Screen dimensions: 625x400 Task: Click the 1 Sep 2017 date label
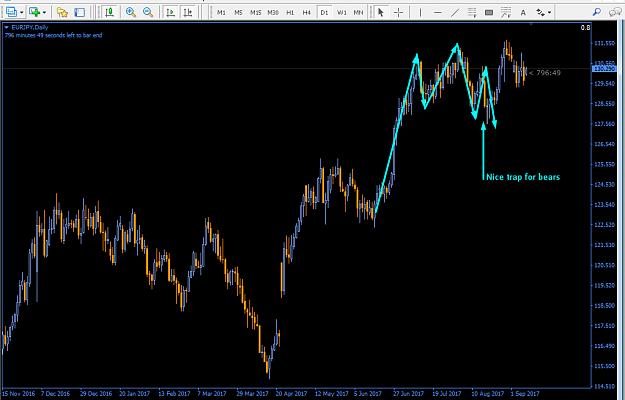coord(525,394)
